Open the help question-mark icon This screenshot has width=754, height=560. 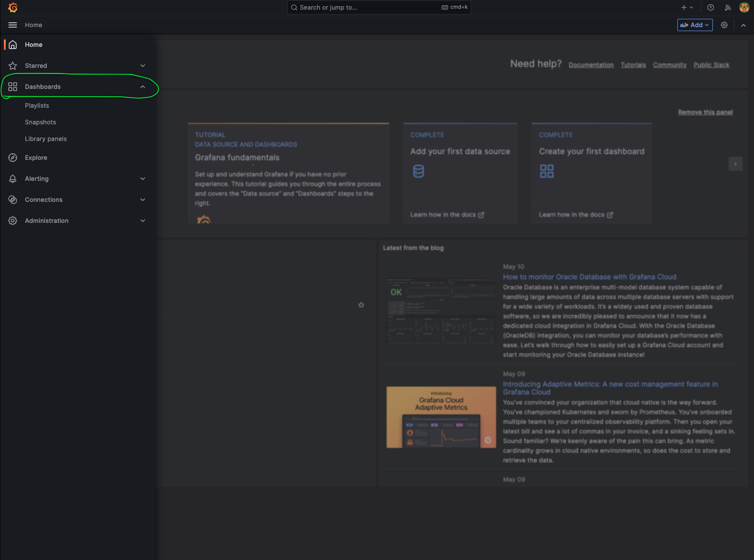(711, 7)
